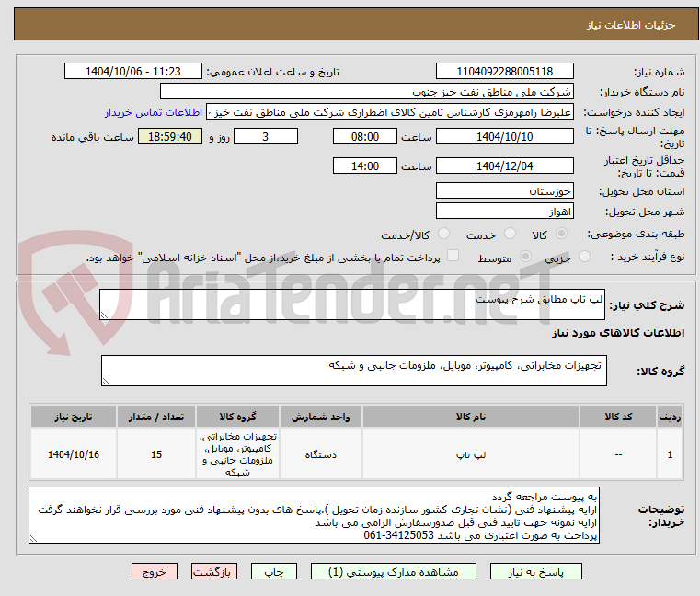Select the کالا radio button
This screenshot has width=700, height=596.
(x=561, y=234)
